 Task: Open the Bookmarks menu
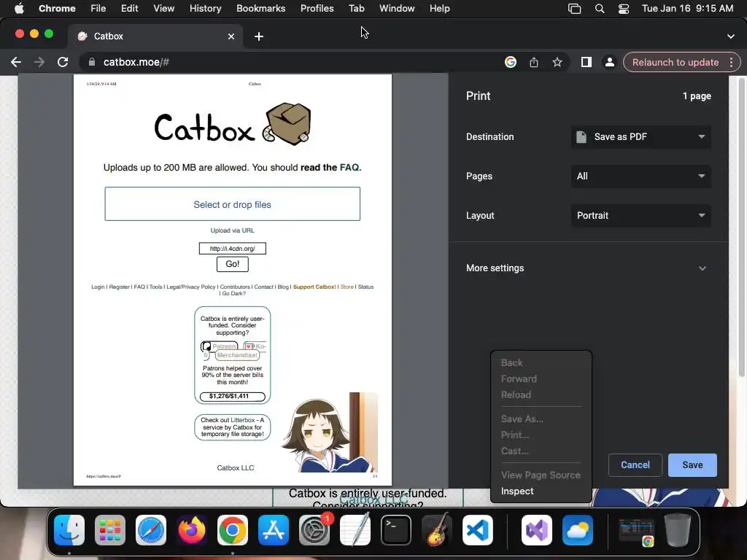260,9
